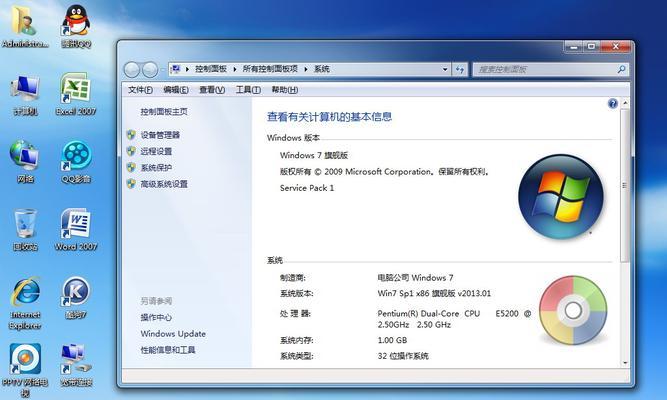Expand the breadcrumb arrow after 控制面板
Image resolution: width=667 pixels, height=400 pixels.
tap(234, 69)
